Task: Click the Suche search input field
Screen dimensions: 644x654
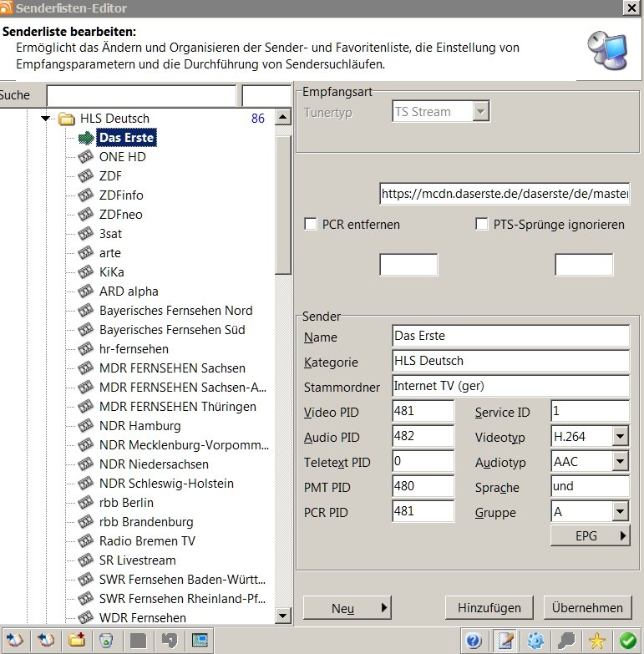Action: tap(141, 96)
